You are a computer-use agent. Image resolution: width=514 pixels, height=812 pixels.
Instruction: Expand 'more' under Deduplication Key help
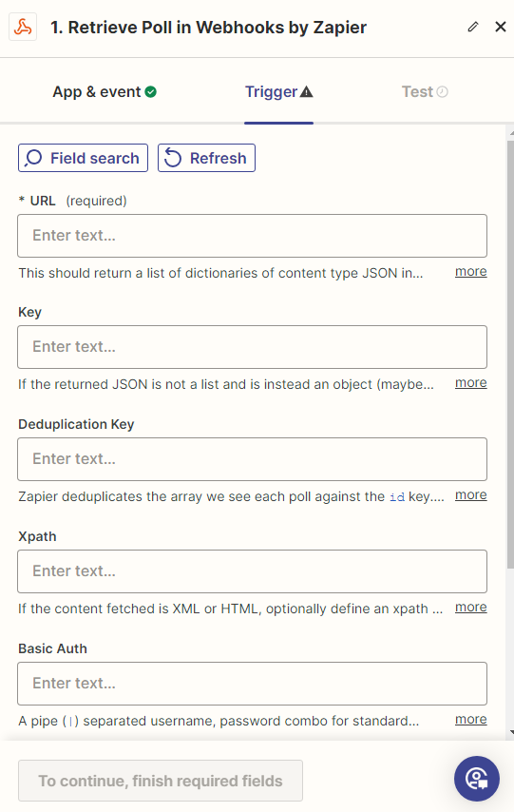[x=470, y=495]
